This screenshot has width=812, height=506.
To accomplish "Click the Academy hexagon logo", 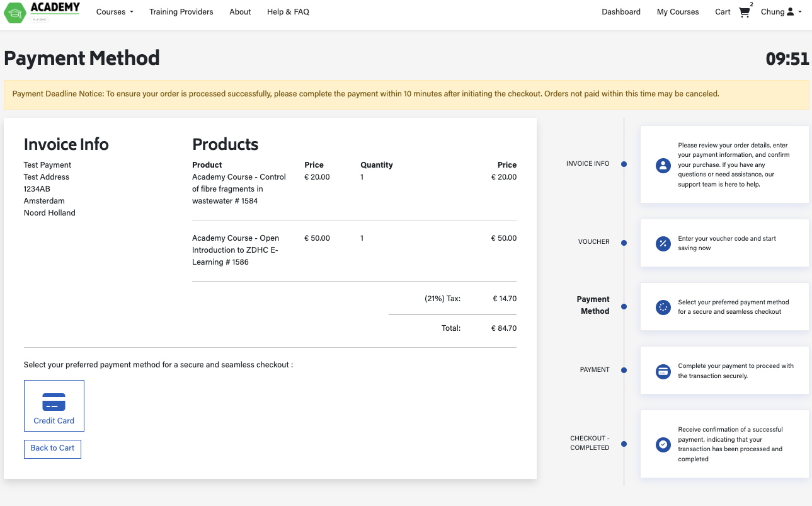I will click(x=14, y=13).
